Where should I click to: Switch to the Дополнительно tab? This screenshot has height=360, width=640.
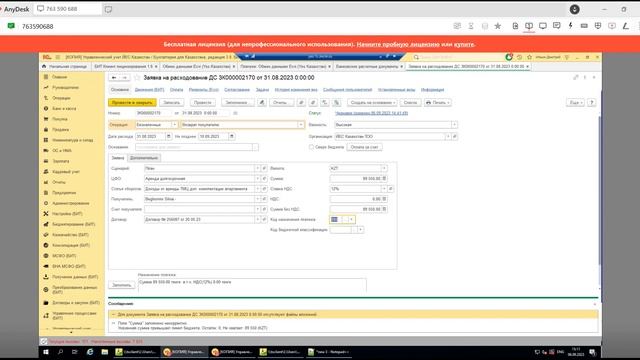[144, 158]
